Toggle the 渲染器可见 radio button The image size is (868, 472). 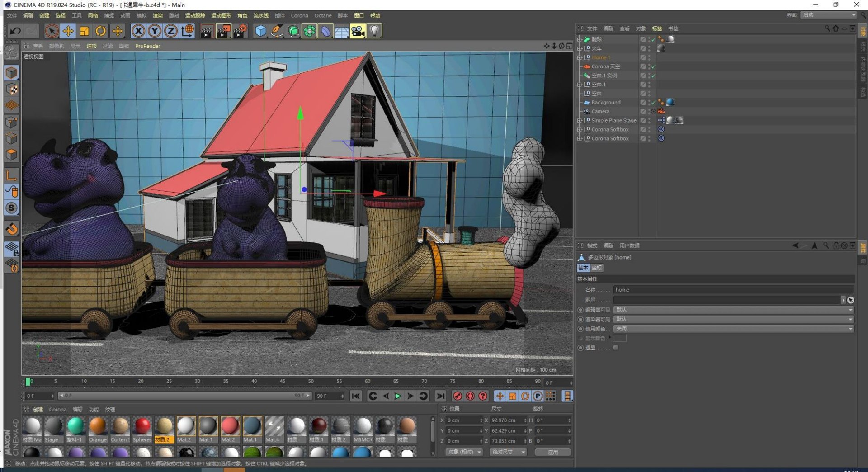click(580, 320)
